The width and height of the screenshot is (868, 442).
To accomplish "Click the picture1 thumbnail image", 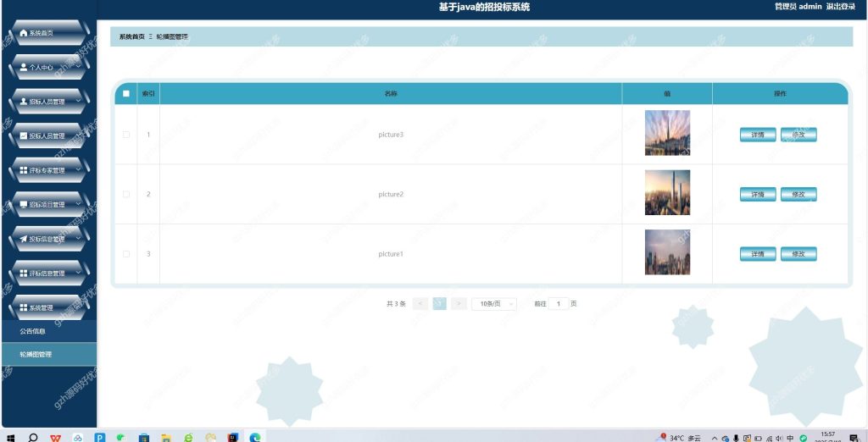I will [x=667, y=252].
